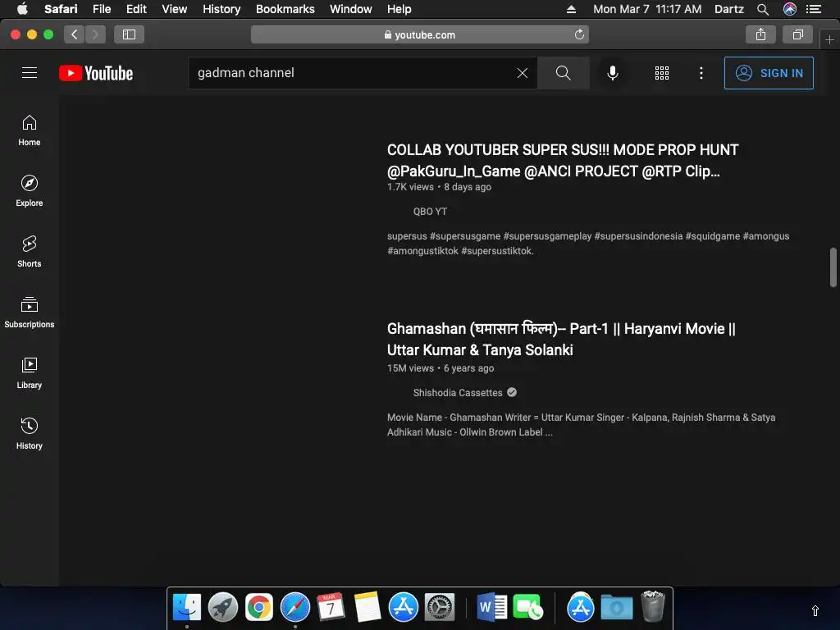Viewport: 840px width, 630px height.
Task: Open Launchpad from the Dock
Action: (x=223, y=608)
